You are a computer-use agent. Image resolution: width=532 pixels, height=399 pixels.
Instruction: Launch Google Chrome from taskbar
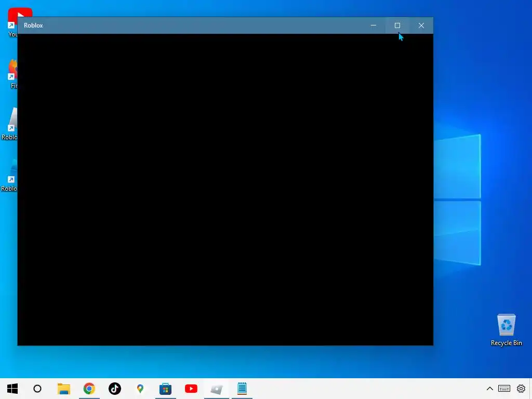click(x=89, y=389)
